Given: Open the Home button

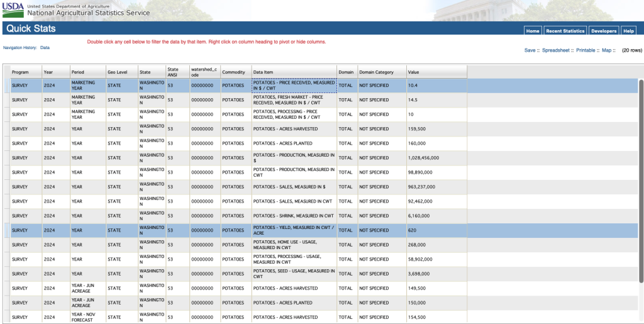Looking at the screenshot, I should [x=533, y=31].
